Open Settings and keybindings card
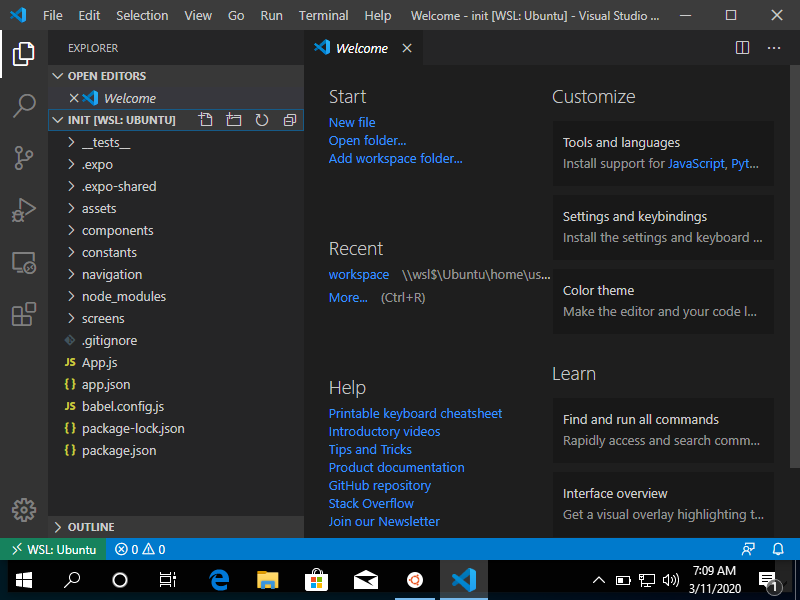This screenshot has height=600, width=800. click(x=663, y=227)
